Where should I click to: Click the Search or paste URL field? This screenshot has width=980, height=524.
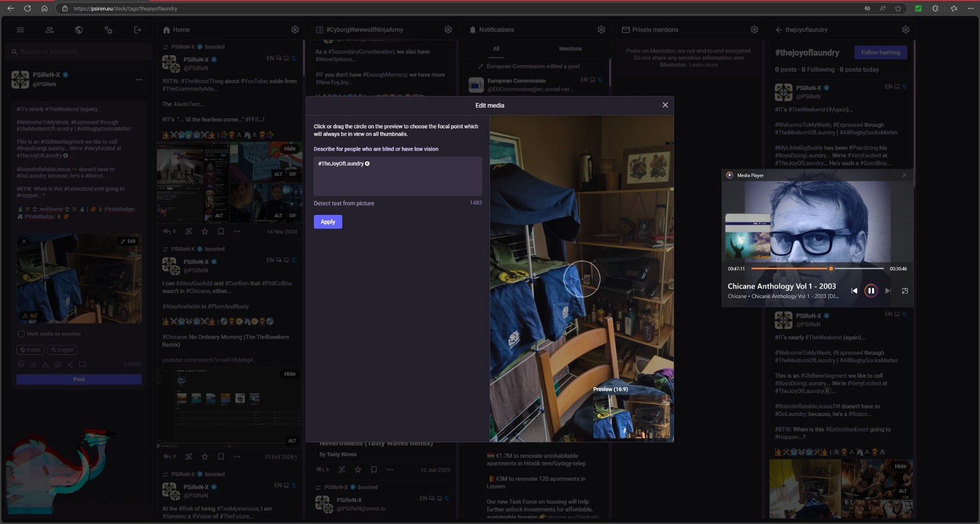tap(80, 52)
